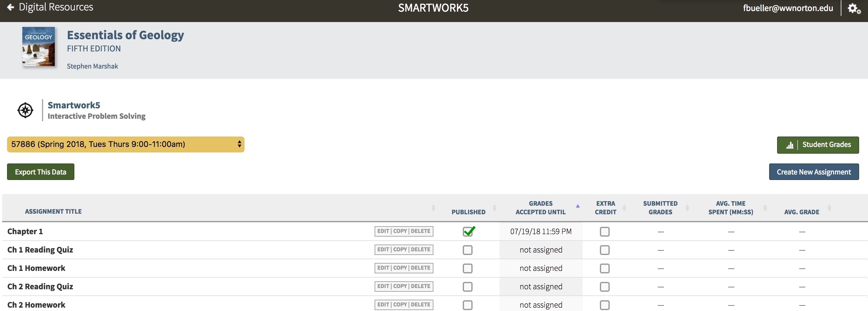Image resolution: width=868 pixels, height=311 pixels.
Task: Click EDIT for Ch 1 Reading Quiz
Action: [383, 250]
